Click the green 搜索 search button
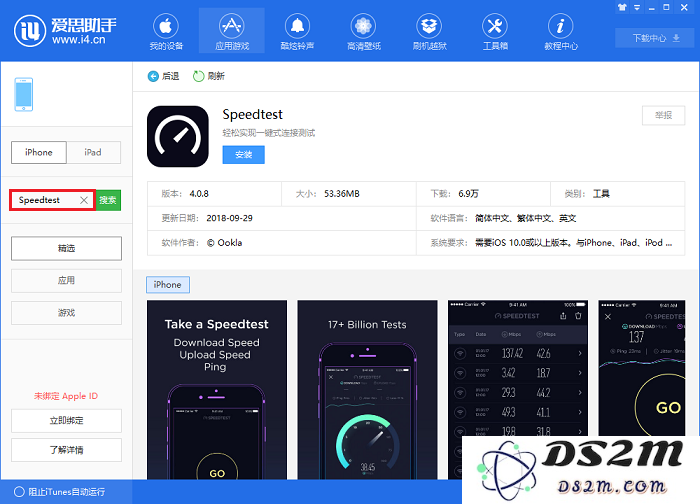The image size is (700, 504). (x=108, y=200)
